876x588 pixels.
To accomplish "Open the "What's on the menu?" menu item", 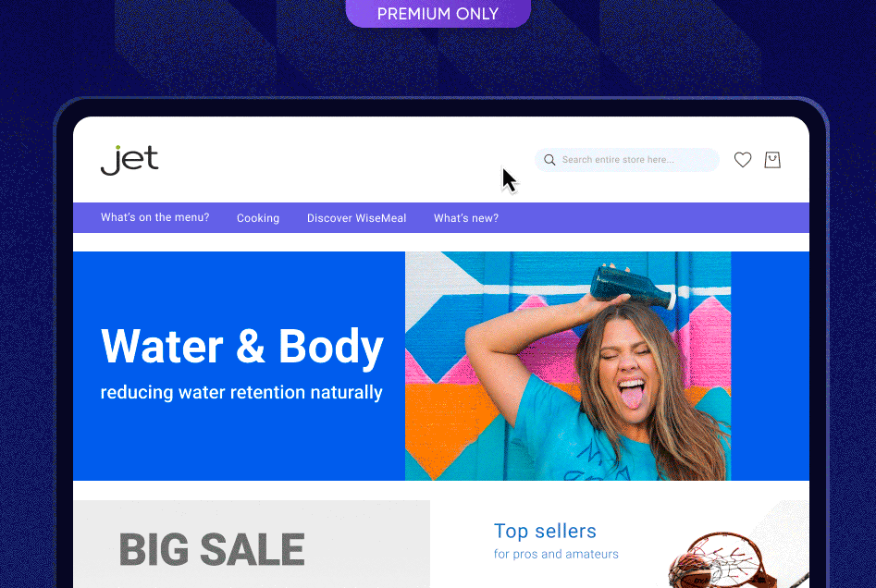I will [154, 217].
